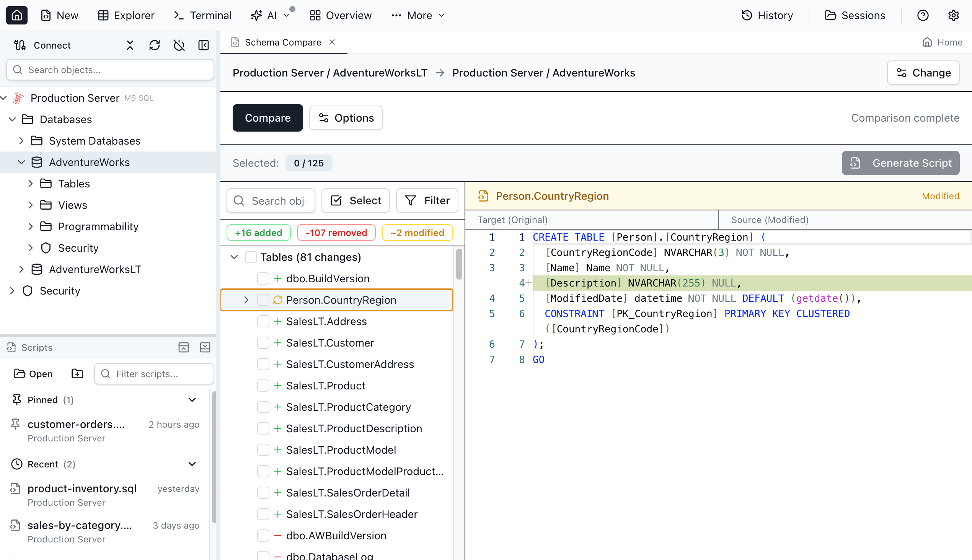Click the home icon in top-left corner

coord(16,15)
